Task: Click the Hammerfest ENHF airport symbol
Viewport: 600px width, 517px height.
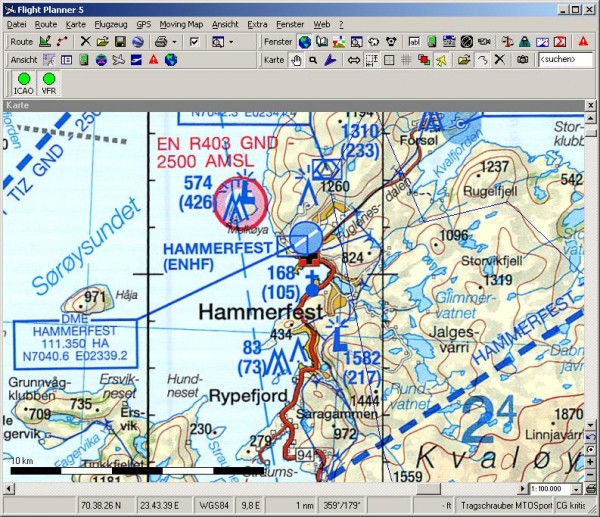Action: pyautogui.click(x=305, y=238)
